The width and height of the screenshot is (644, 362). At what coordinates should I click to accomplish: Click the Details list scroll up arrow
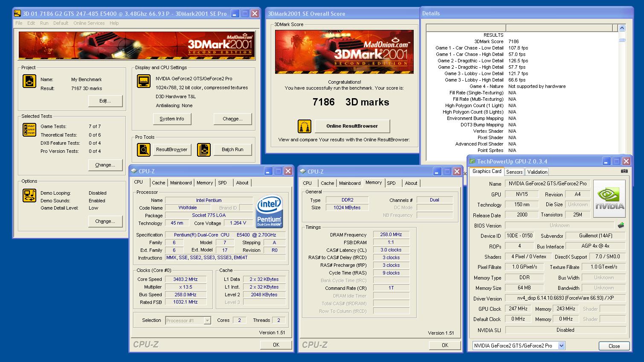pos(622,28)
